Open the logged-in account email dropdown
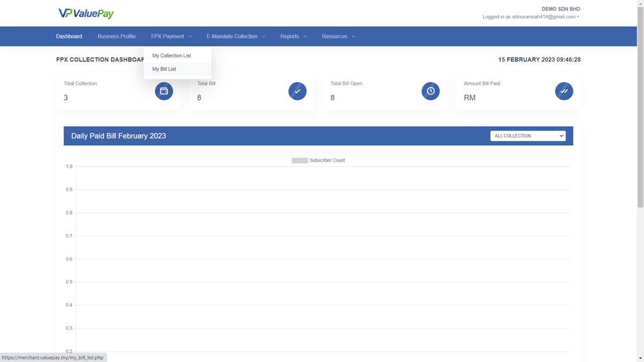Image resolution: width=644 pixels, height=362 pixels. 531,17
